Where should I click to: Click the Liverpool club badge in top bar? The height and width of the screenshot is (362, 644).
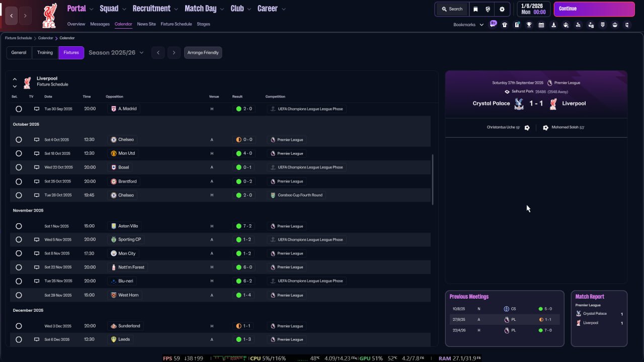tap(49, 15)
